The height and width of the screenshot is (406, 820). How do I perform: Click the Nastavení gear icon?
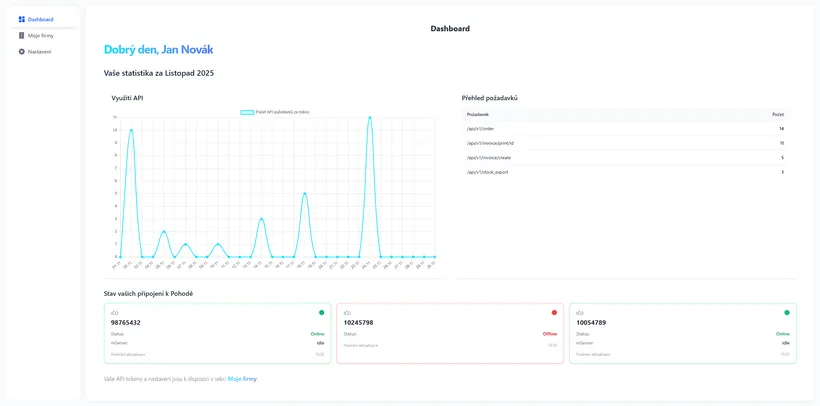[22, 51]
